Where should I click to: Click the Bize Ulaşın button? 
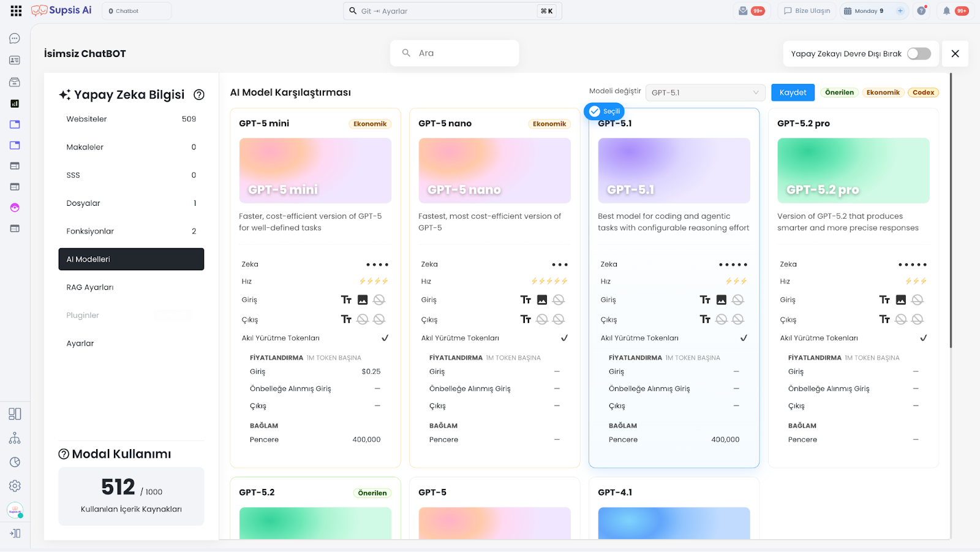(x=807, y=11)
